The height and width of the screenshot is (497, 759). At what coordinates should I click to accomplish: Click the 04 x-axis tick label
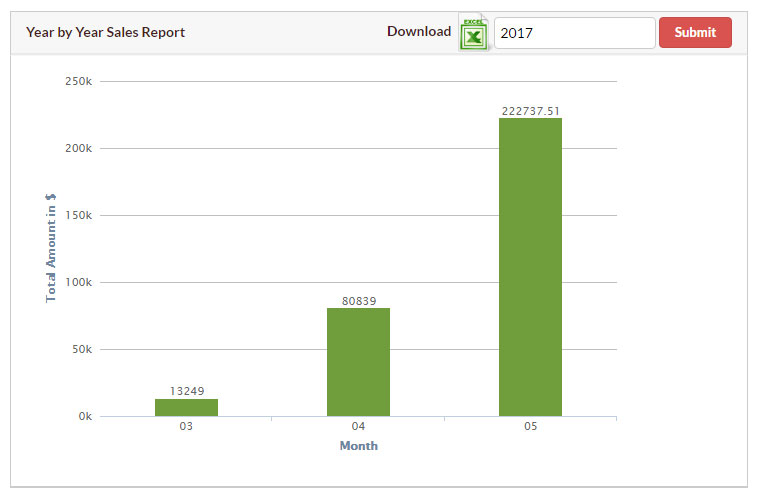(358, 427)
